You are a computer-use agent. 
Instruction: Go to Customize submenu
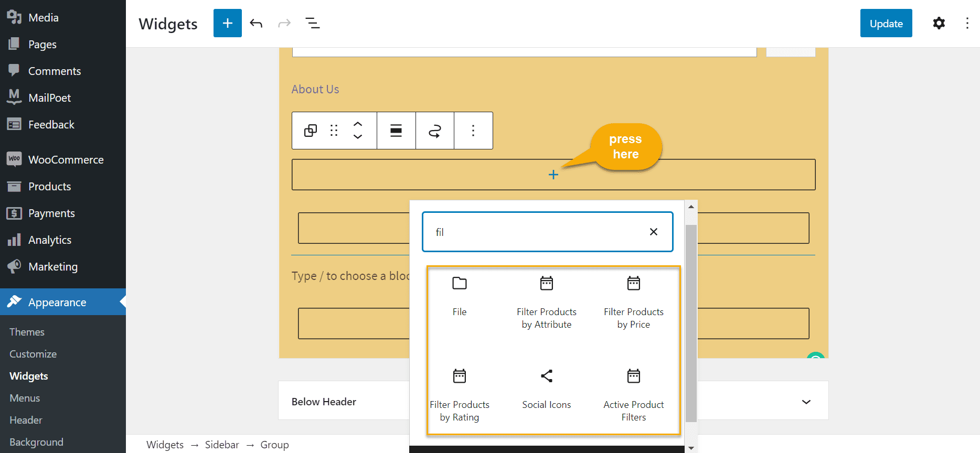pos(33,354)
